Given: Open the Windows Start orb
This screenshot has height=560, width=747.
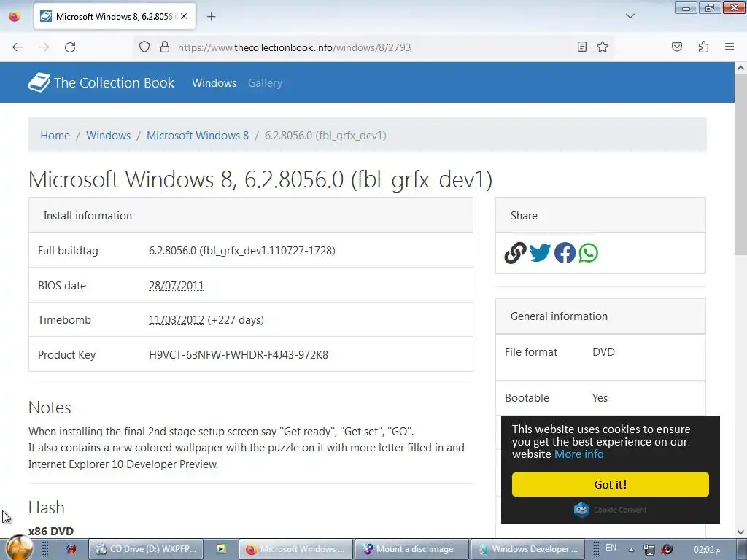Looking at the screenshot, I should 19,547.
